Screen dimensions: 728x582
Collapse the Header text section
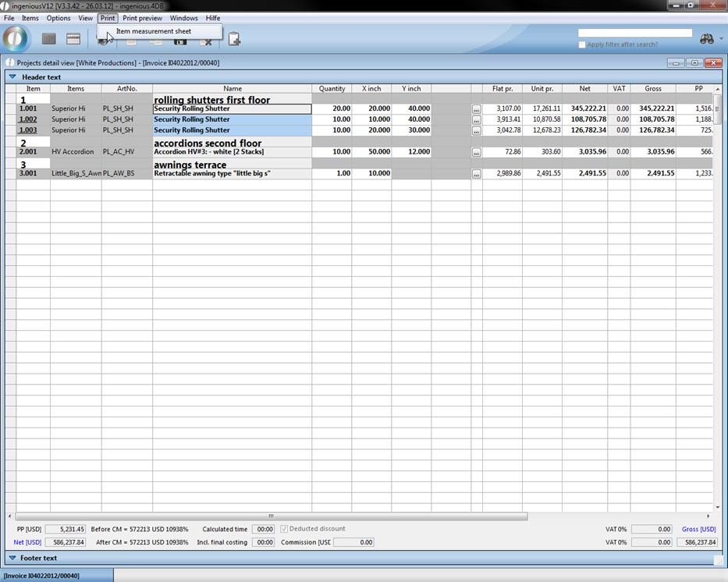[12, 77]
